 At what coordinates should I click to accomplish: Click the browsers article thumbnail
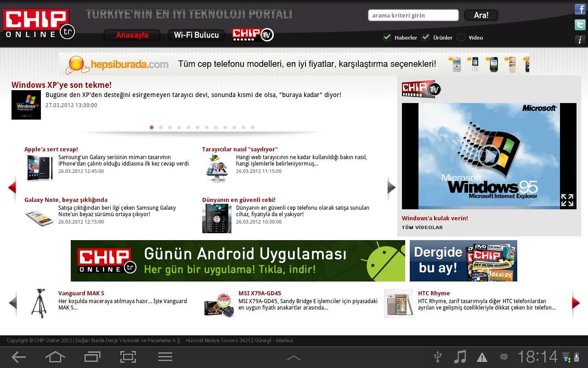tap(217, 168)
